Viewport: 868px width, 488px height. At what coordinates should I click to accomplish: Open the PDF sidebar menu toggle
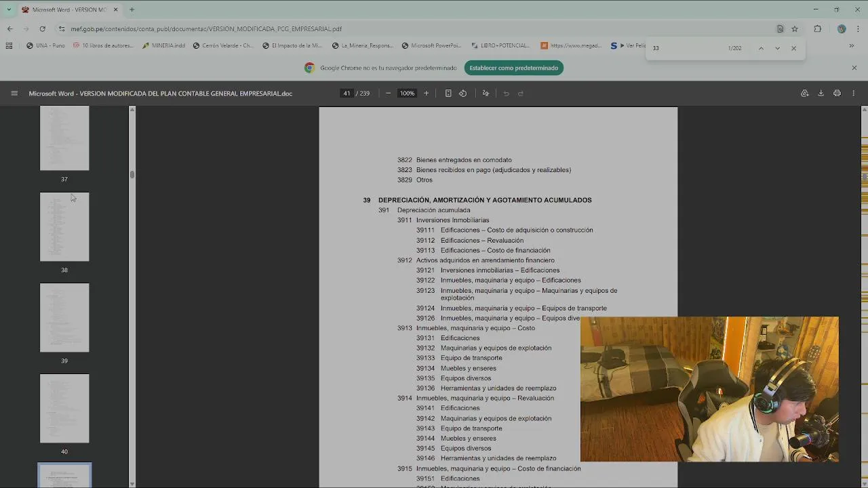(14, 94)
